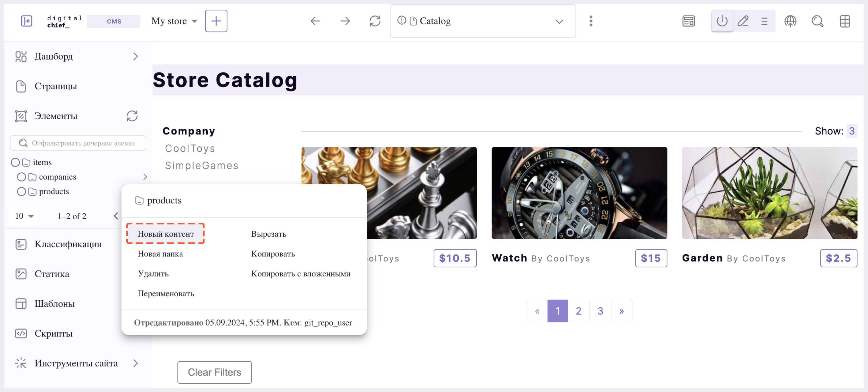This screenshot has height=392, width=868.
Task: Switch to the pencil edit mode
Action: click(743, 21)
